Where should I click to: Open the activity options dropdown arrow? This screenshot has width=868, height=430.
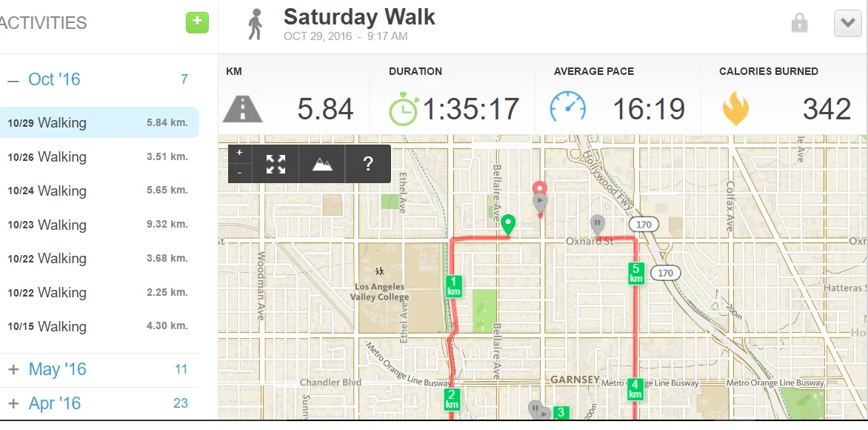tap(847, 24)
